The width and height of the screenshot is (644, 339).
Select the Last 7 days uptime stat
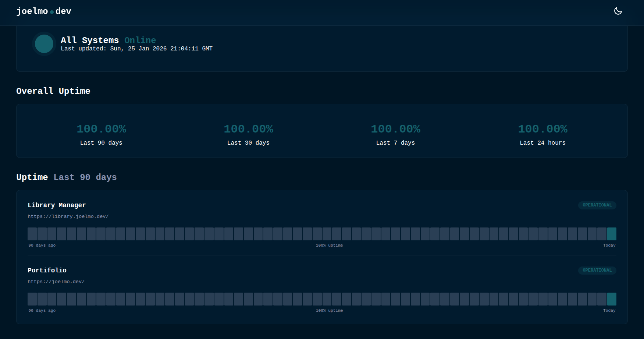pos(395,129)
